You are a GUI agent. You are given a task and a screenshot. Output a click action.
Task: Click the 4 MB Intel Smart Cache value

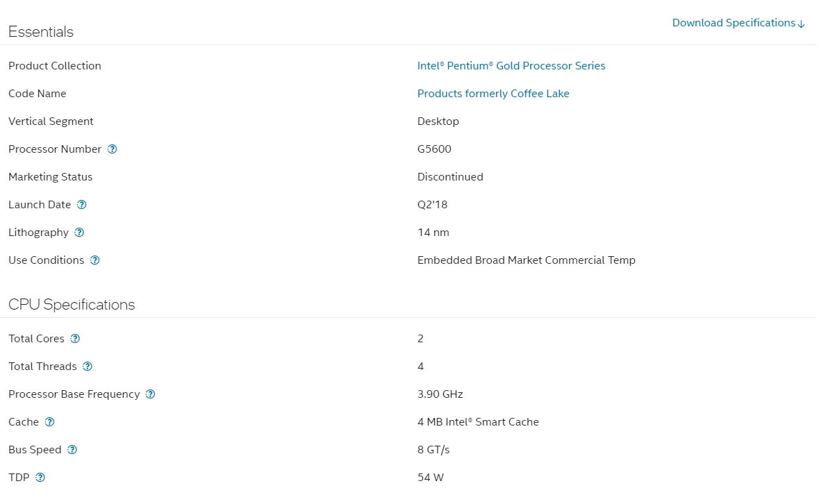[x=477, y=422]
